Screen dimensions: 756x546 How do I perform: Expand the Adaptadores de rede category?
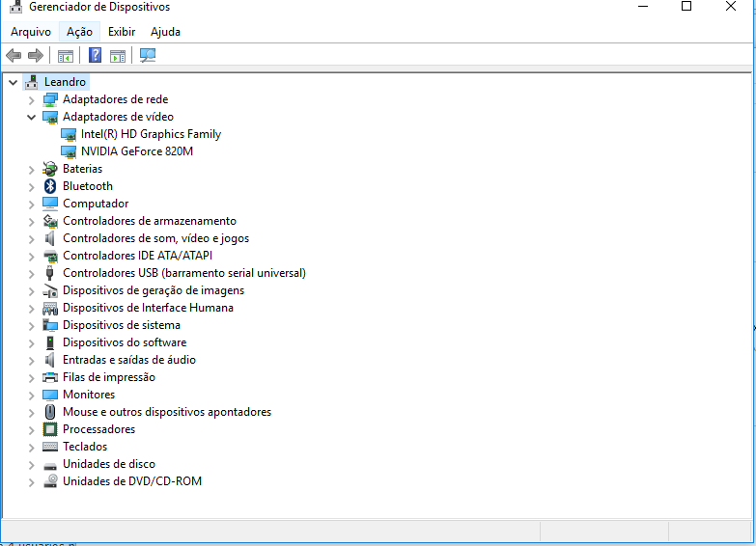(31, 99)
